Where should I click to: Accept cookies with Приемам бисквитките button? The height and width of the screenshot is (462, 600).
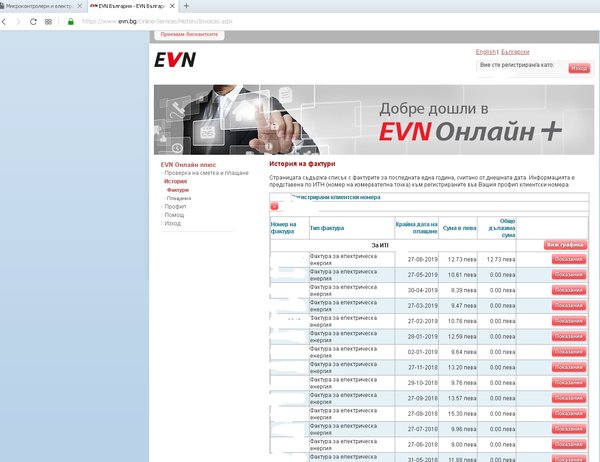pyautogui.click(x=189, y=34)
